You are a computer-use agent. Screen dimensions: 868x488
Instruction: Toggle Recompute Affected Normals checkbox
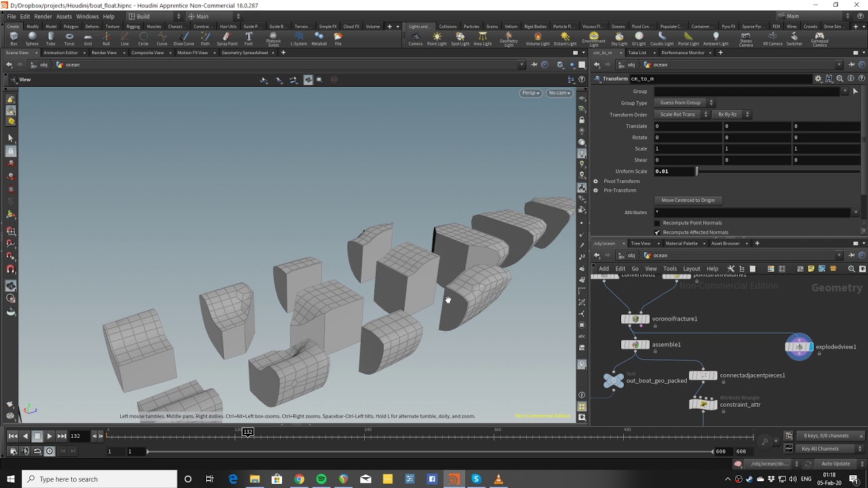pyautogui.click(x=656, y=232)
